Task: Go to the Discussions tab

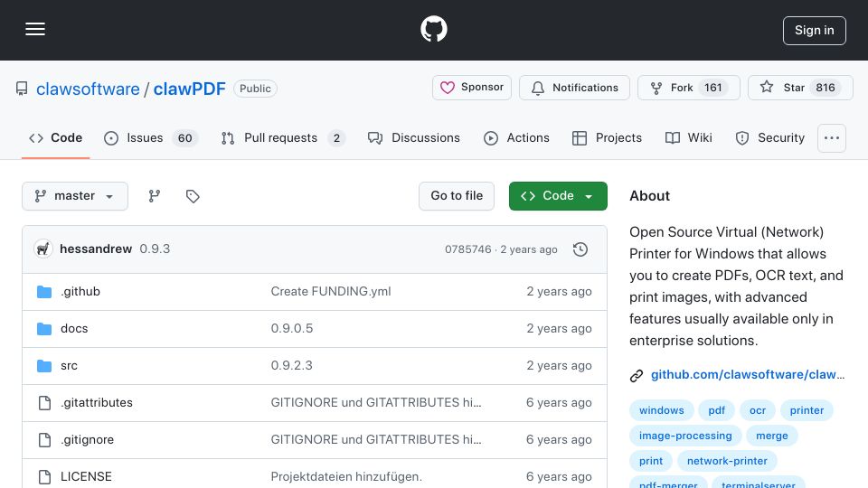Action: (x=414, y=137)
